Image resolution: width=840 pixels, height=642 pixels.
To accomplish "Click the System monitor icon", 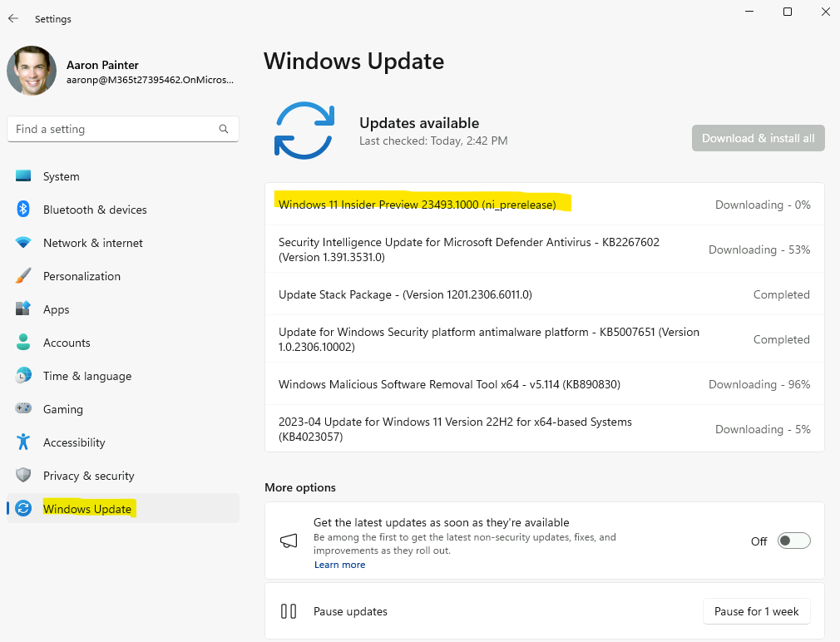I will tap(23, 175).
